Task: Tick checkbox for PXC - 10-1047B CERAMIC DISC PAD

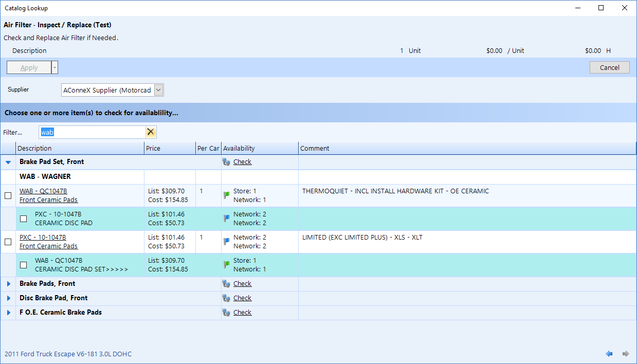Action: pyautogui.click(x=23, y=219)
